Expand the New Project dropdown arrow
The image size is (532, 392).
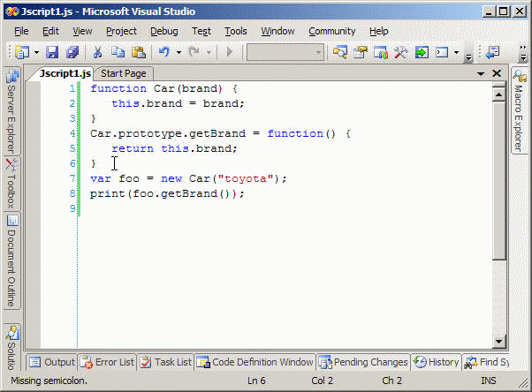(x=36, y=53)
